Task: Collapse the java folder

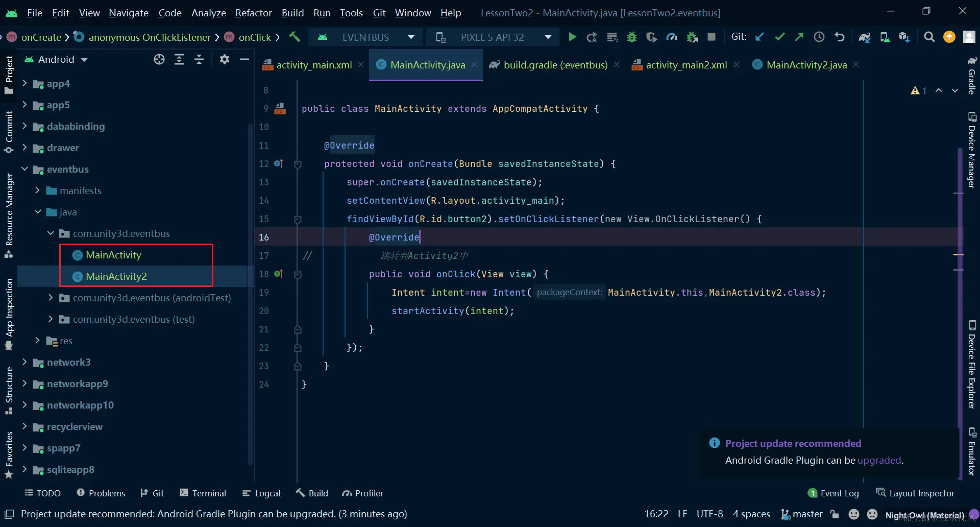Action: point(37,212)
